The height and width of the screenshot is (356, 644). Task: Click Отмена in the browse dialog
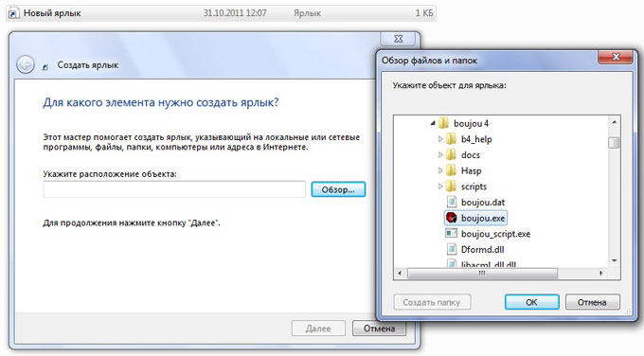(592, 302)
